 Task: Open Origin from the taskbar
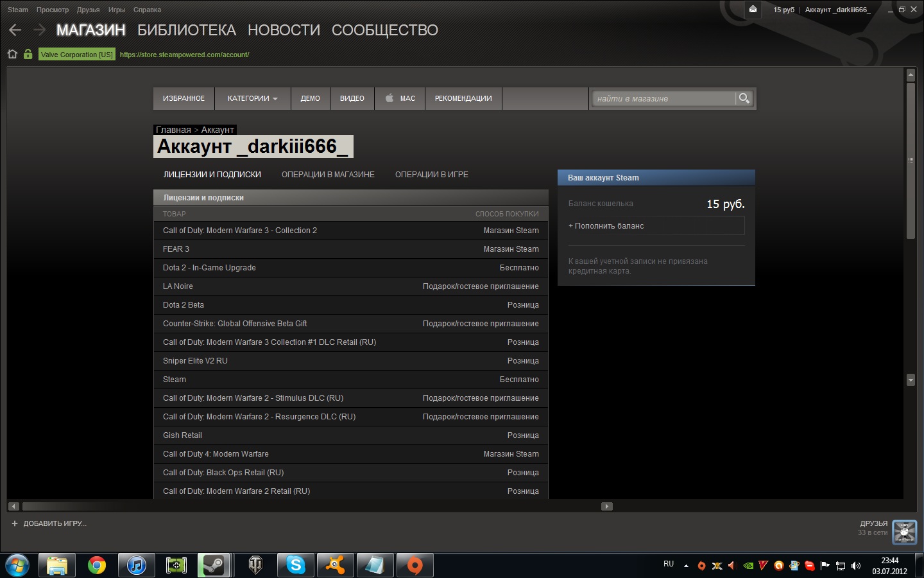[415, 565]
